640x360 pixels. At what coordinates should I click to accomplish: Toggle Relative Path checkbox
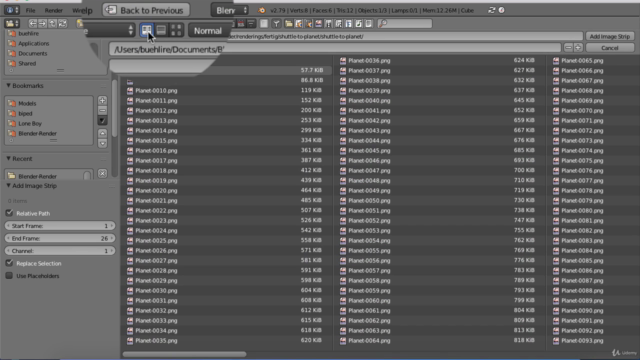click(9, 213)
